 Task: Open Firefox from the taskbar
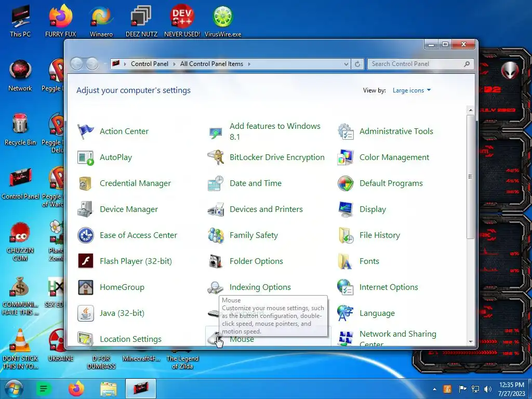coord(76,389)
